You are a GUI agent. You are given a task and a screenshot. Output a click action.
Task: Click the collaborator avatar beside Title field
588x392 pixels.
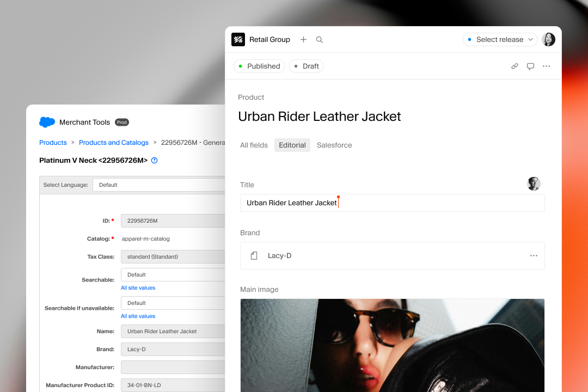pyautogui.click(x=534, y=184)
